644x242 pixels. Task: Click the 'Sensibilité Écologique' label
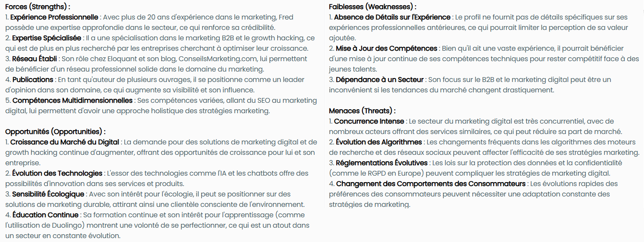48,194
